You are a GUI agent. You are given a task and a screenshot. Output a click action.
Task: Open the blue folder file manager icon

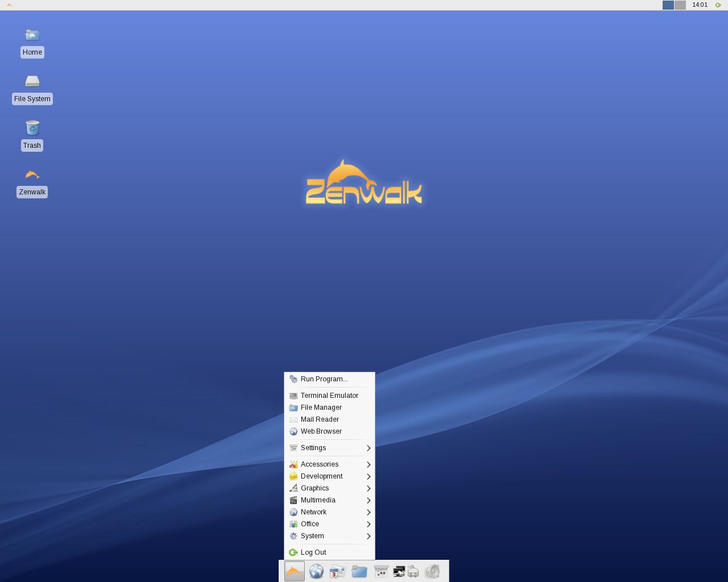(359, 572)
